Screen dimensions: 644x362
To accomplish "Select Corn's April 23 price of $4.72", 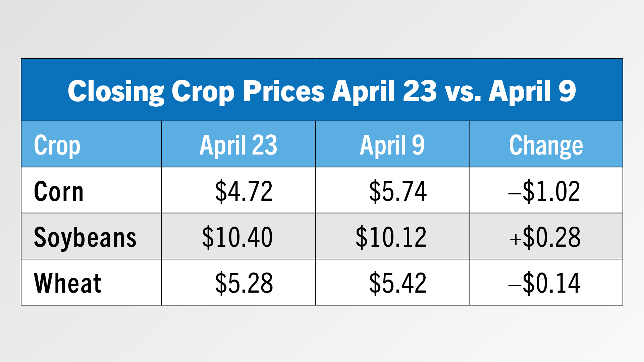I will (244, 191).
